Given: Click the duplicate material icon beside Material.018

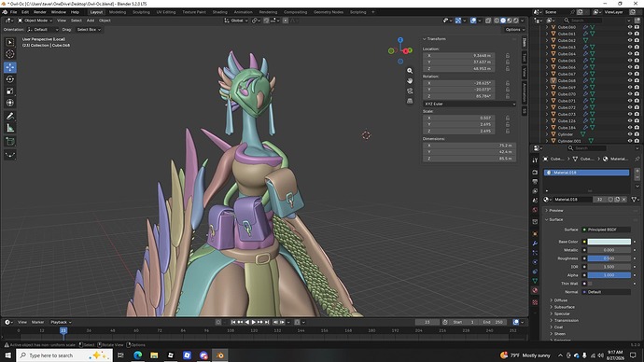Looking at the screenshot, I should (x=617, y=200).
